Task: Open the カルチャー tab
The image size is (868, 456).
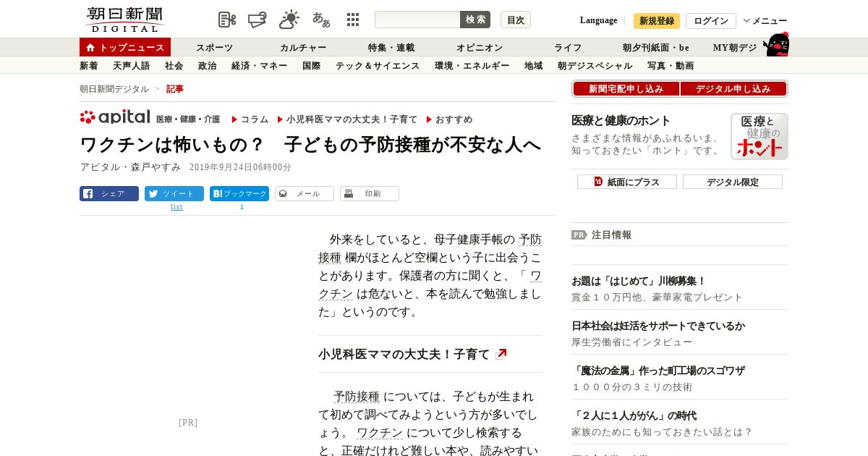Action: pyautogui.click(x=303, y=48)
